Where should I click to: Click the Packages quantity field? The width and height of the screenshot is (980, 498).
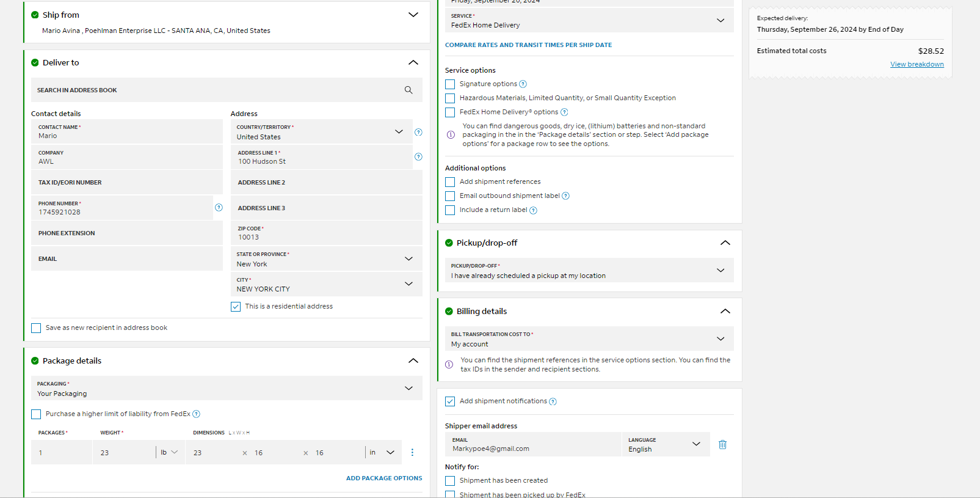tap(62, 452)
